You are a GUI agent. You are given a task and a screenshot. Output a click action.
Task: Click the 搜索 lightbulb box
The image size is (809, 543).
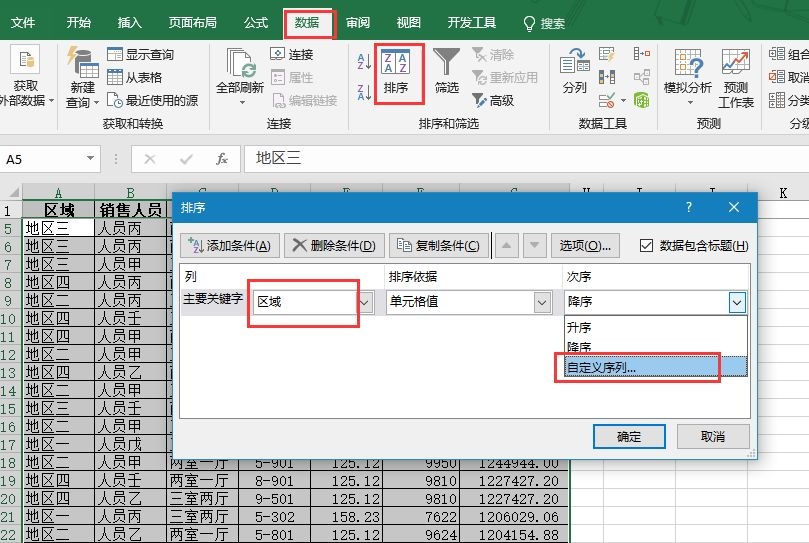click(x=544, y=23)
